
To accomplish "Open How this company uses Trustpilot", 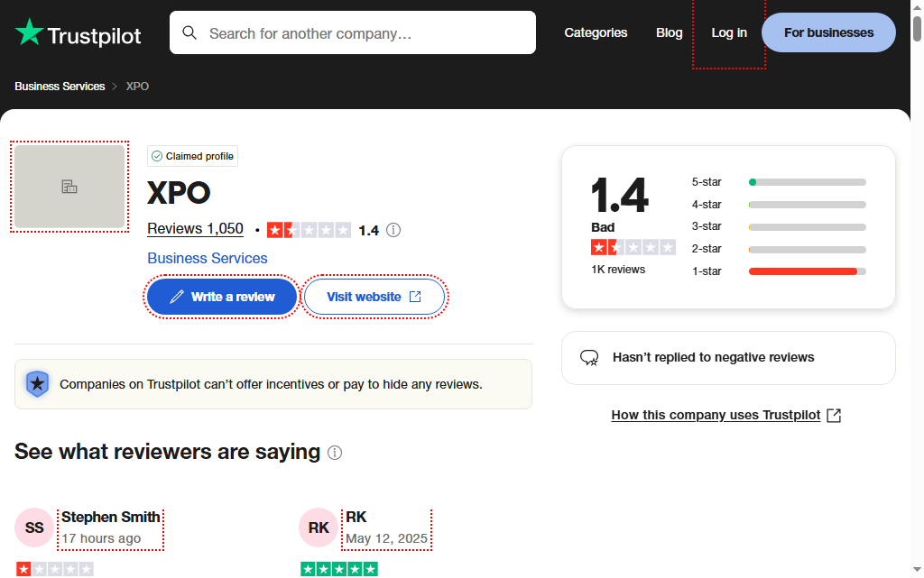I will pyautogui.click(x=716, y=415).
